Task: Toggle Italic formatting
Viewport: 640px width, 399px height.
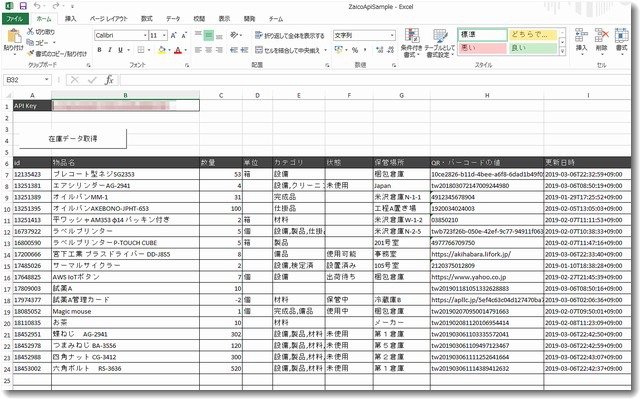Action: click(110, 50)
